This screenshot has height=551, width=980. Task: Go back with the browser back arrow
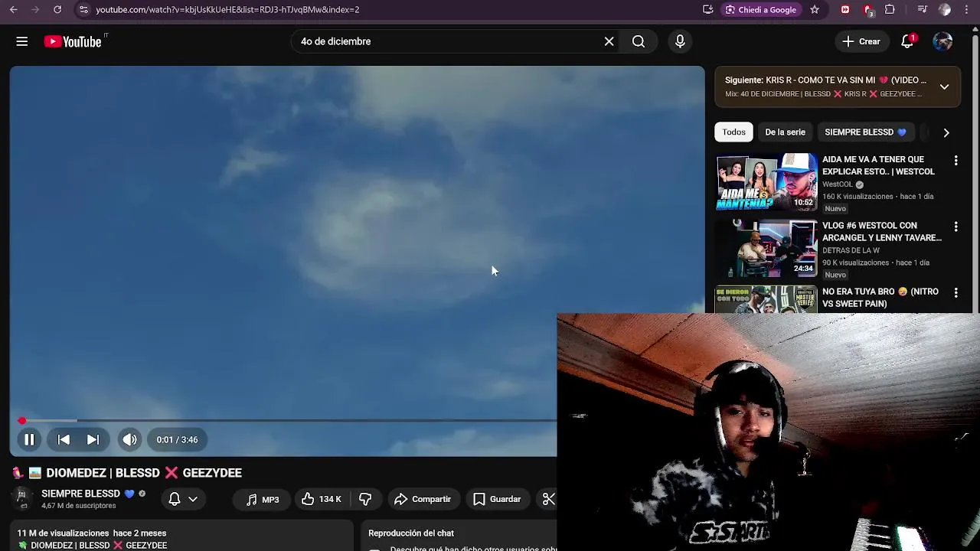pyautogui.click(x=13, y=9)
